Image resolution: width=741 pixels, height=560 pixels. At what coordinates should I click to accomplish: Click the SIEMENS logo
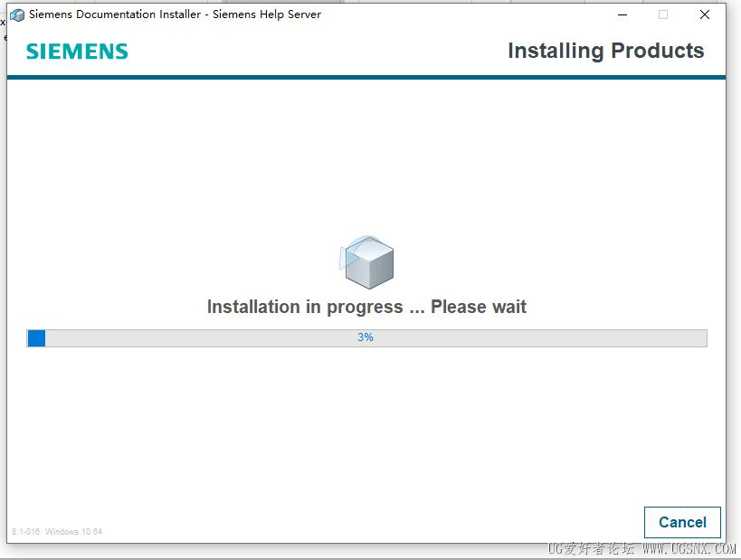(77, 52)
